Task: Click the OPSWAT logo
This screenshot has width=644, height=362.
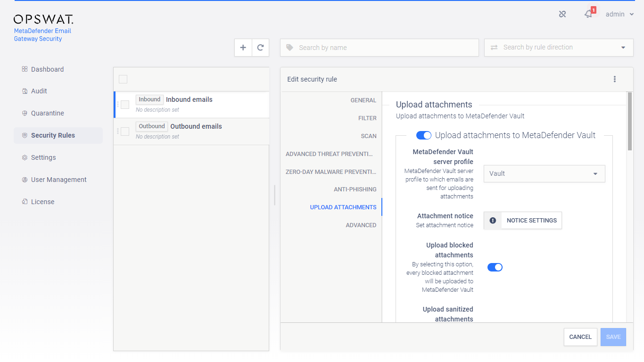Action: coord(43,19)
